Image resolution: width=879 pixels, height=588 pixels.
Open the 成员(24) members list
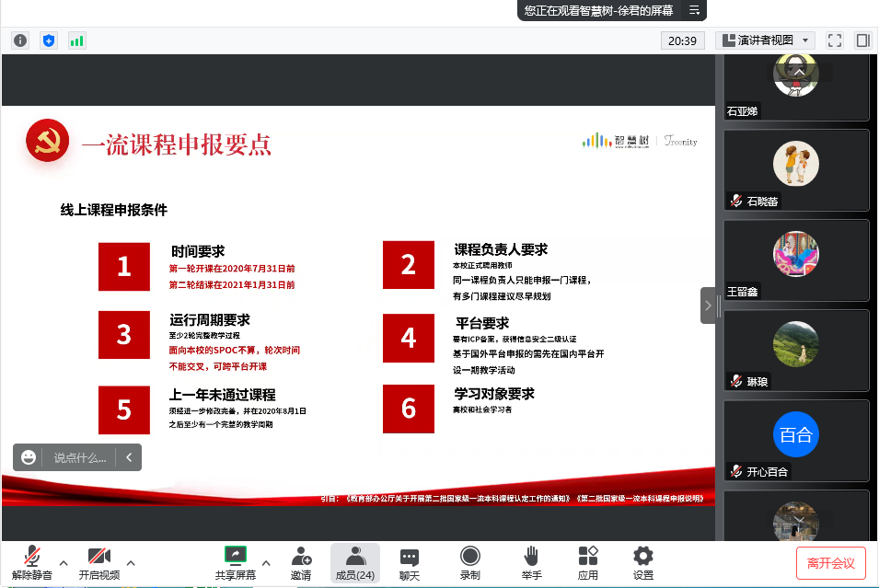click(x=354, y=562)
